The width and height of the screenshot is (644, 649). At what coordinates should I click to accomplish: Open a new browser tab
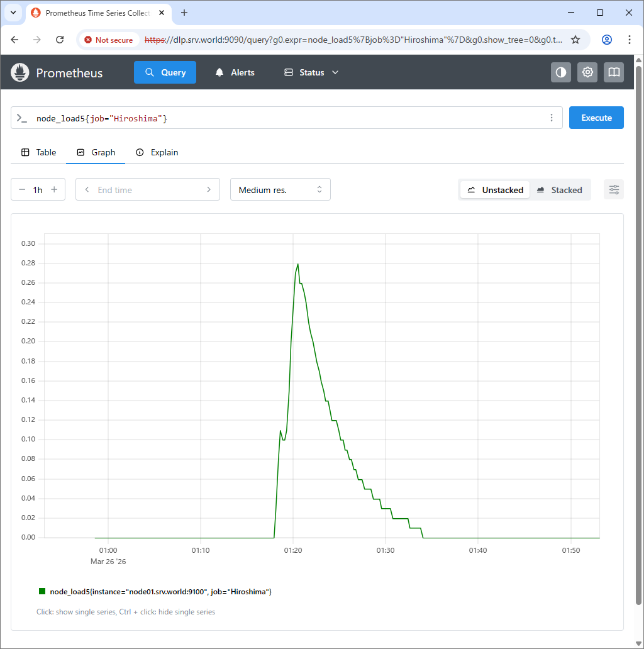point(184,13)
